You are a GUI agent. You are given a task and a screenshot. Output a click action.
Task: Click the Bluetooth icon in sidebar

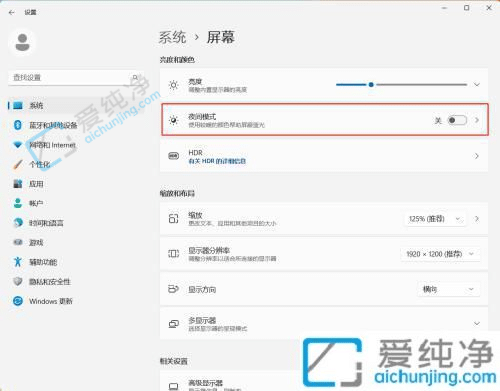[x=18, y=125]
